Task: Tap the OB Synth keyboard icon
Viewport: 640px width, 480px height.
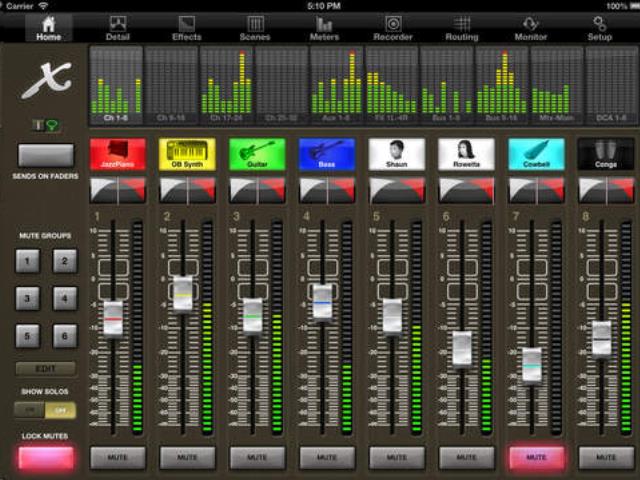Action: tap(187, 154)
